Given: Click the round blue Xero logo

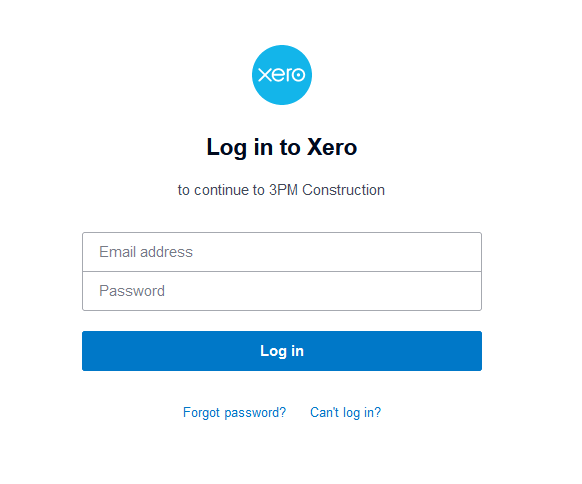Looking at the screenshot, I should [x=282, y=75].
